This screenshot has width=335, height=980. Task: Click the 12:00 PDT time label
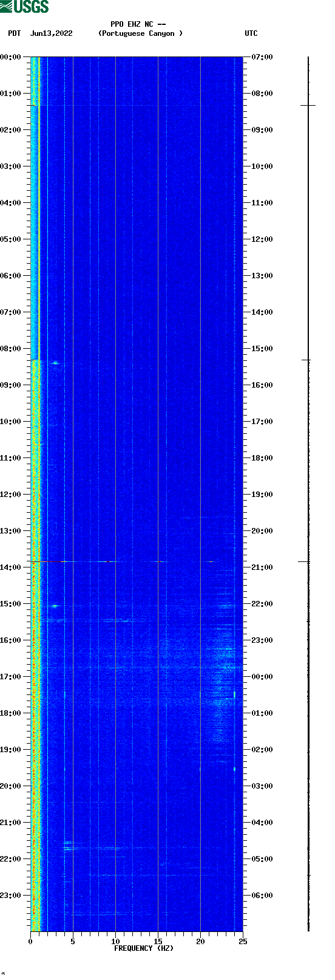10,495
